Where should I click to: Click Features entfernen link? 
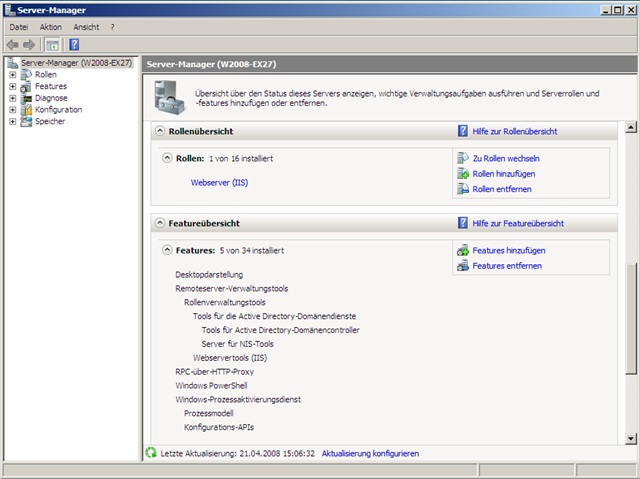(507, 266)
